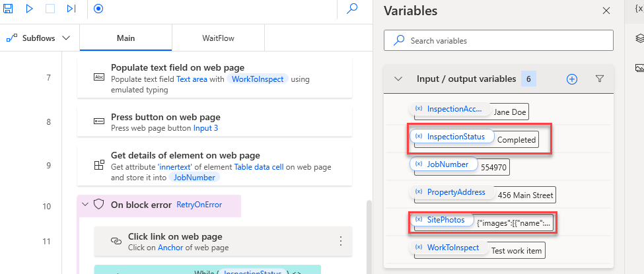The height and width of the screenshot is (274, 644).
Task: Click the Save flow icon
Action: (x=9, y=9)
